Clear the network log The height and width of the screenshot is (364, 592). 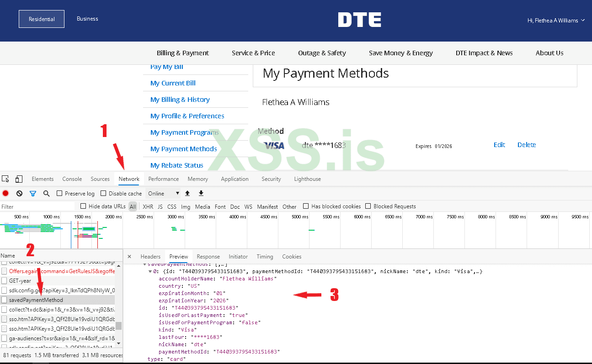coord(19,194)
